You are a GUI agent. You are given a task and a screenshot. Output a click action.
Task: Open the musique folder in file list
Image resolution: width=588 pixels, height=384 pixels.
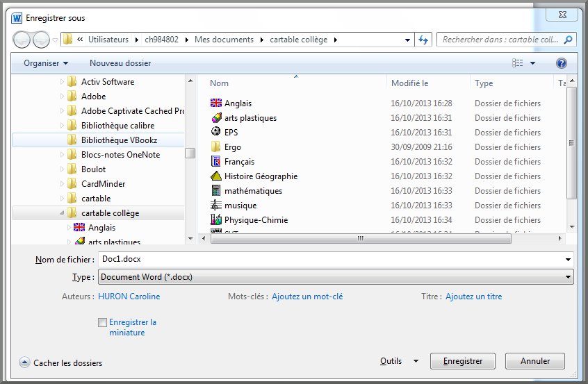240,206
